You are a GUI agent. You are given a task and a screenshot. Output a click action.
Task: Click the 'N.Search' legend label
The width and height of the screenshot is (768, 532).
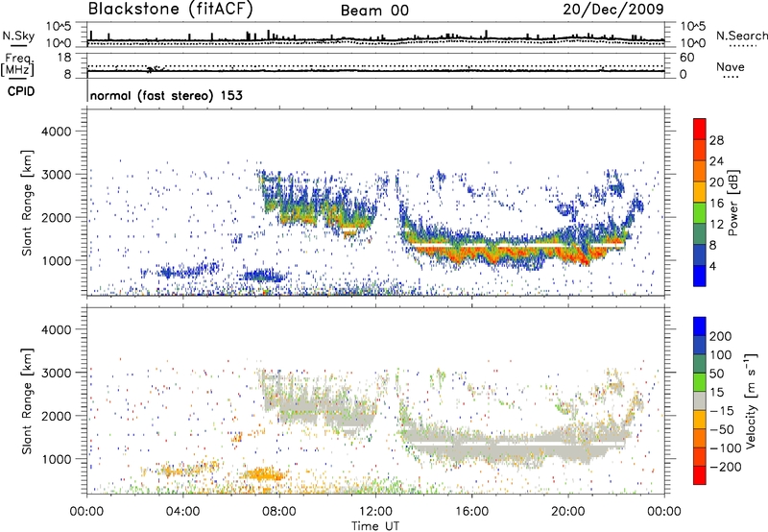tap(741, 36)
